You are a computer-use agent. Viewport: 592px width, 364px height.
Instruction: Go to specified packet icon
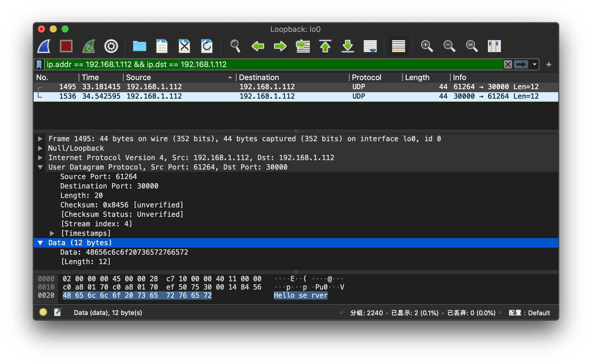point(303,46)
